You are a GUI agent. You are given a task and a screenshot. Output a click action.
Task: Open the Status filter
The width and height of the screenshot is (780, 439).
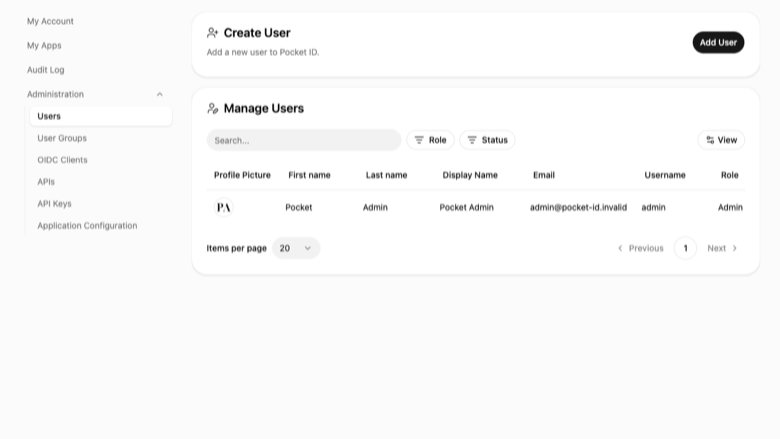[x=487, y=140]
